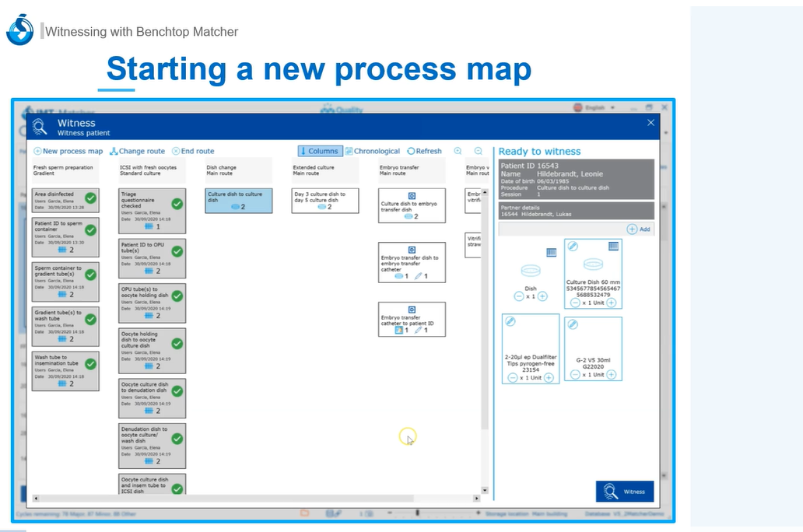Select the Culture dish to culture dish step
The width and height of the screenshot is (803, 532).
[x=239, y=201]
